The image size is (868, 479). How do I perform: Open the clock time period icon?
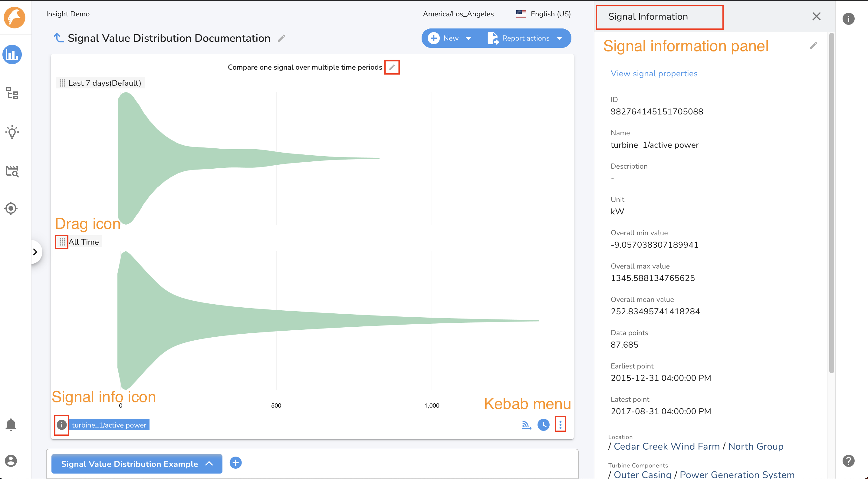tap(543, 425)
